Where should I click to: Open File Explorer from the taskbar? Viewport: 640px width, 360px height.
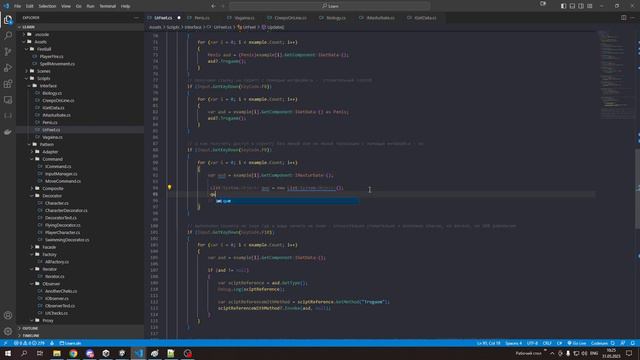pos(57,353)
